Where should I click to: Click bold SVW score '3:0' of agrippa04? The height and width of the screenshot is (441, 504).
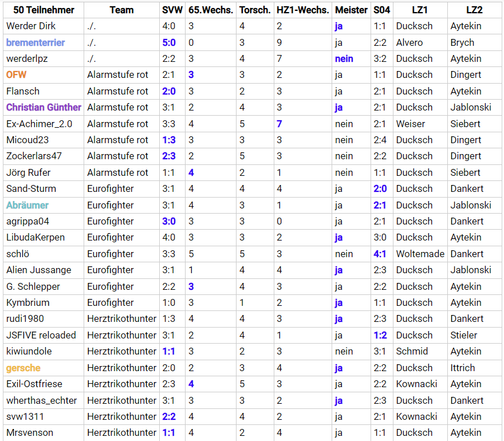point(169,221)
